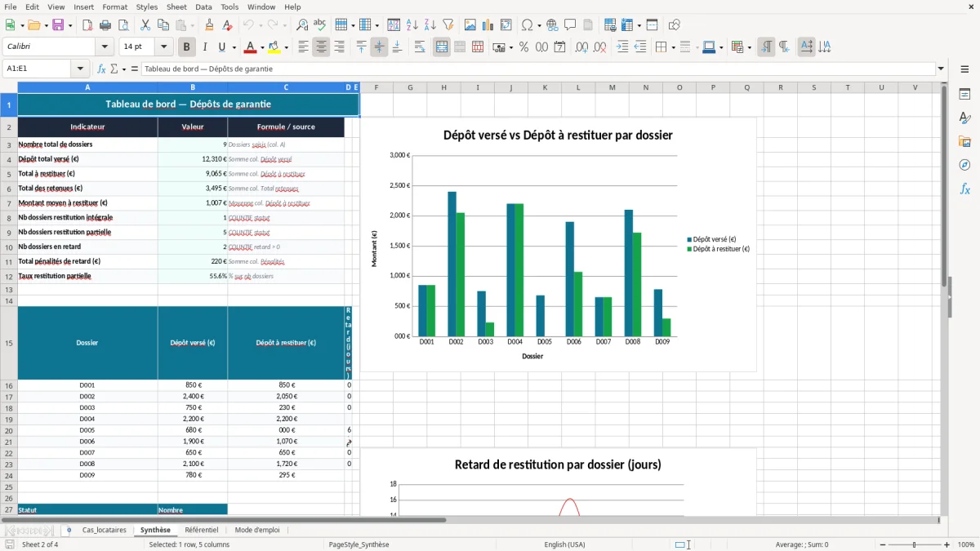Click the yellow Background Color swatch
The width and height of the screenshot is (980, 551).
click(x=274, y=47)
